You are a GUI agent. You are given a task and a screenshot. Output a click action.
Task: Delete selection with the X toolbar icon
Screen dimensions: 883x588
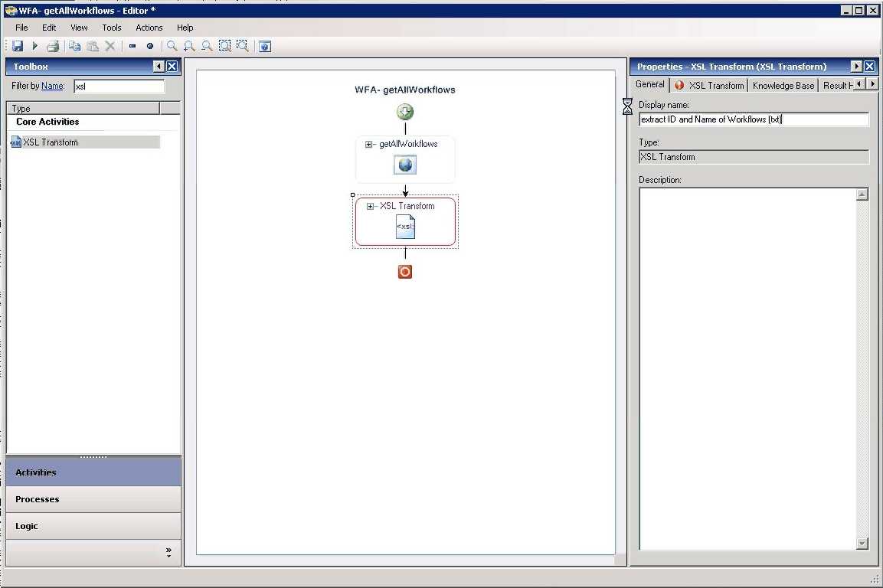pyautogui.click(x=110, y=46)
